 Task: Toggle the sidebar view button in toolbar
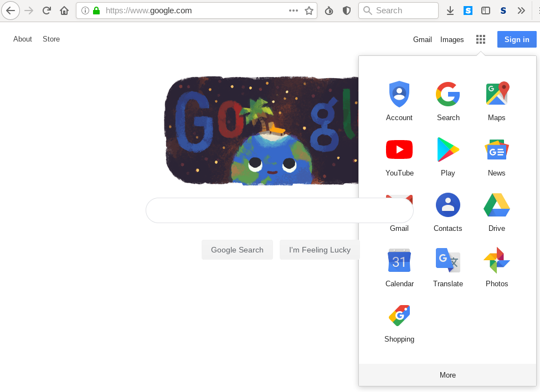486,11
